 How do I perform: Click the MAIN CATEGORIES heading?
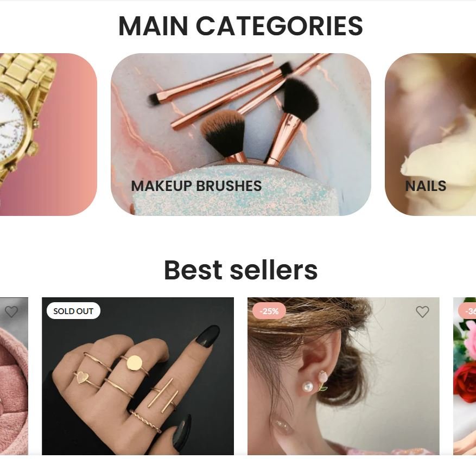pyautogui.click(x=240, y=26)
